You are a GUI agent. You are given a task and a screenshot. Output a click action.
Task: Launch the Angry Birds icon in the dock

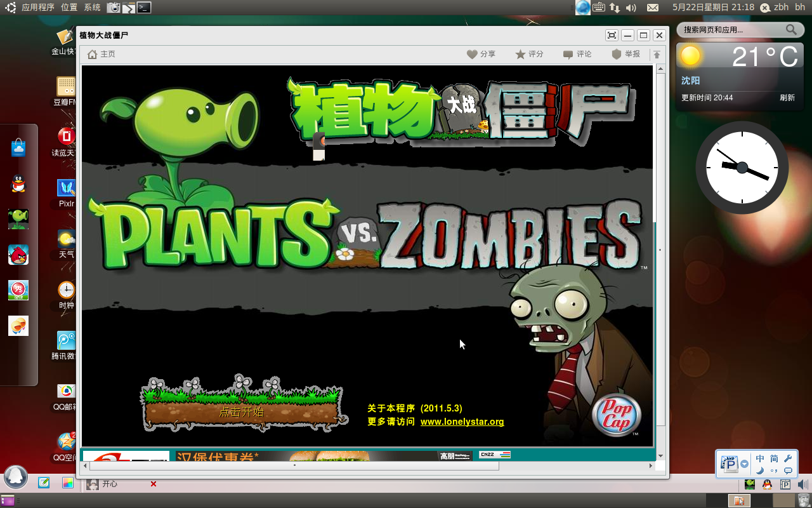point(18,255)
